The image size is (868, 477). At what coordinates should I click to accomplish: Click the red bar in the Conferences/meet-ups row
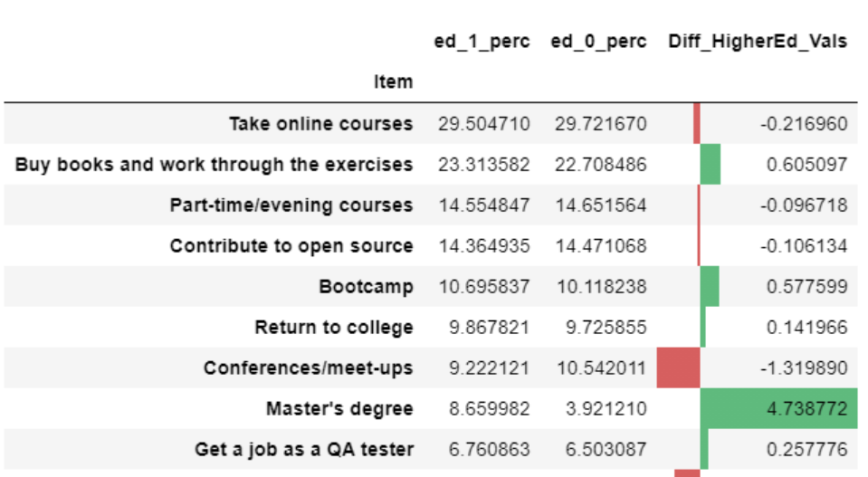point(679,367)
